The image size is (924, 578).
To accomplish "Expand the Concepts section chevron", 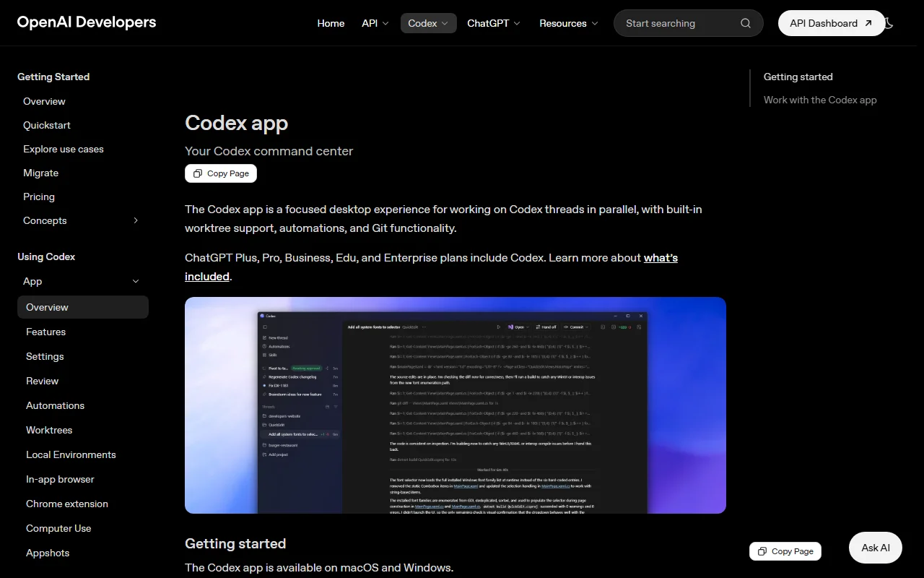I will pyautogui.click(x=136, y=220).
